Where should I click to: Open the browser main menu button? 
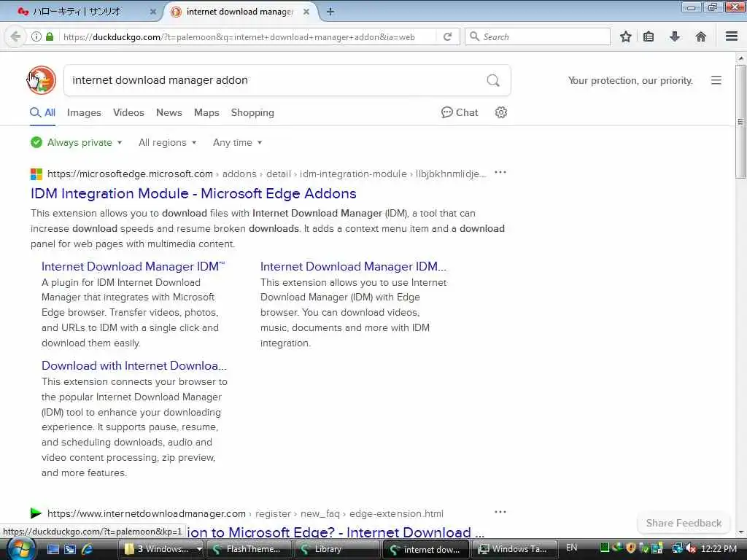click(732, 36)
